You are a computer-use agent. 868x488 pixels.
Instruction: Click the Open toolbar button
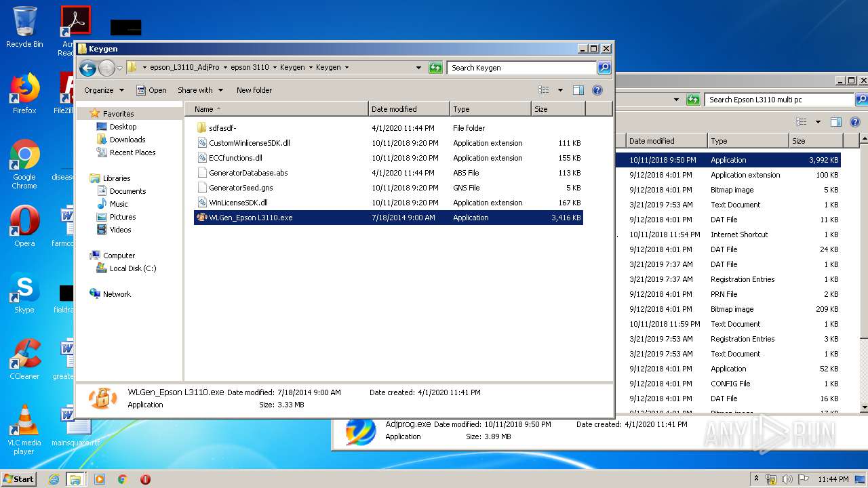point(151,90)
